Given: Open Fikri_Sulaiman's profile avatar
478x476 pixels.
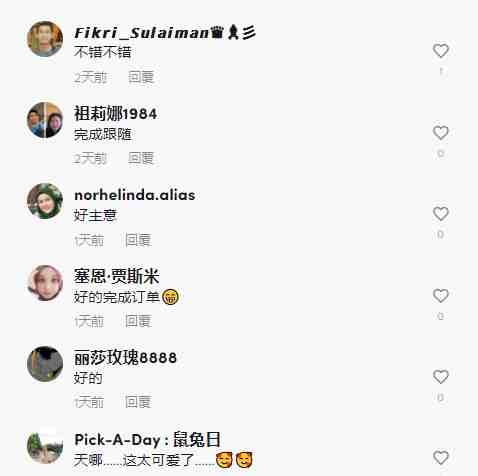Looking at the screenshot, I should click(45, 39).
